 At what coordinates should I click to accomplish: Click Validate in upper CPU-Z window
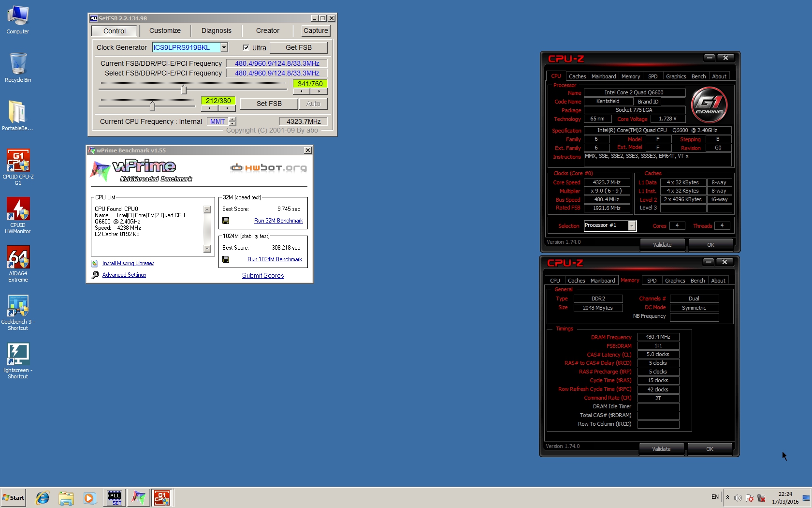coord(662,245)
